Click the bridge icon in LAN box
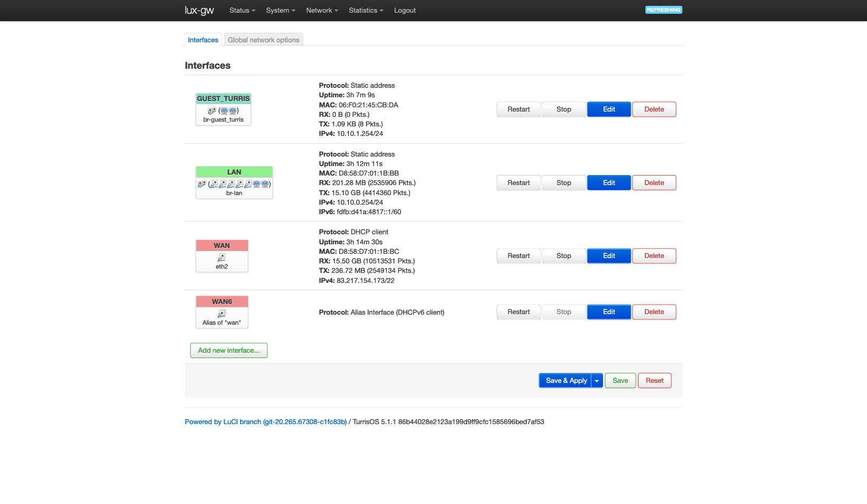This screenshot has width=867, height=504. click(x=202, y=184)
